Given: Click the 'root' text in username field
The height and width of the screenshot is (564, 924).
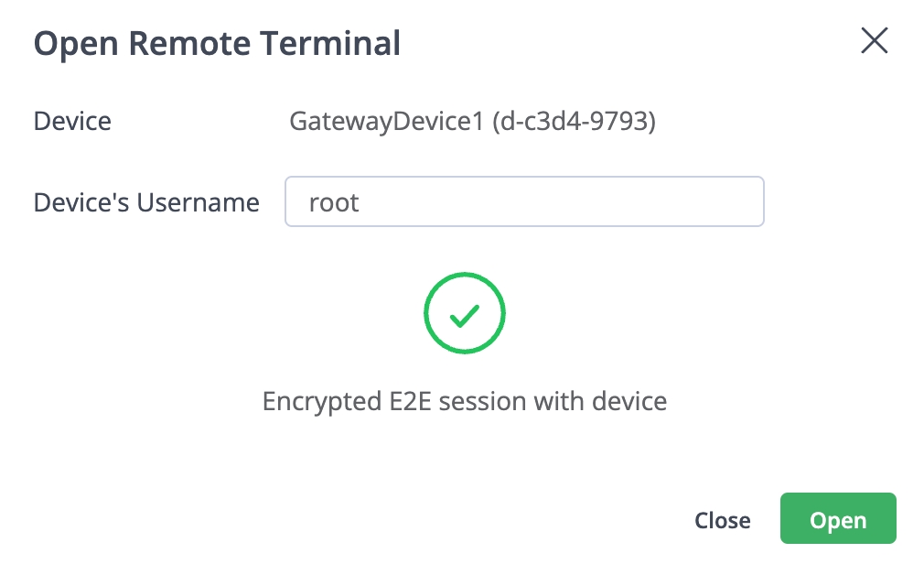Looking at the screenshot, I should click(x=334, y=202).
